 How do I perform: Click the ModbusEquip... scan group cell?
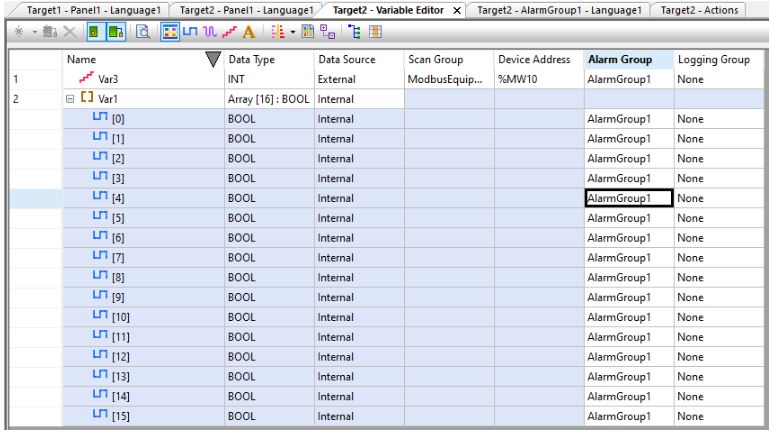[449, 79]
